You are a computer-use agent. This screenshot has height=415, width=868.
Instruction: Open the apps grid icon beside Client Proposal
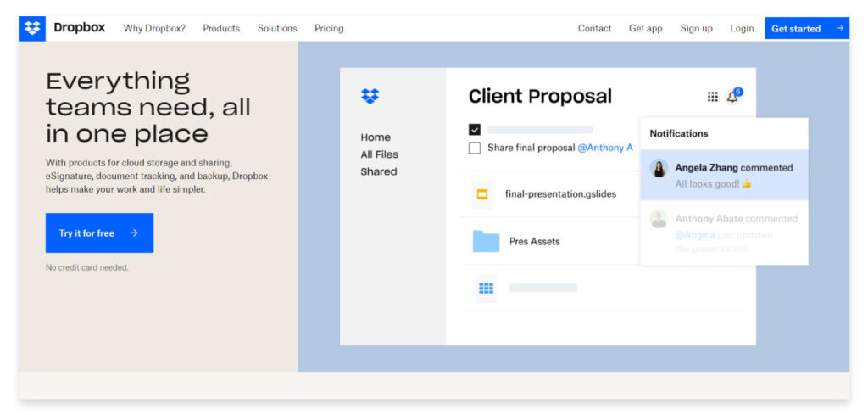pyautogui.click(x=712, y=97)
